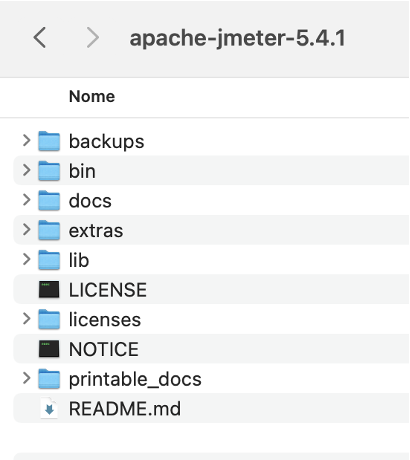Image resolution: width=410 pixels, height=460 pixels.
Task: Click the LICENSE file's terminal icon
Action: pos(49,289)
